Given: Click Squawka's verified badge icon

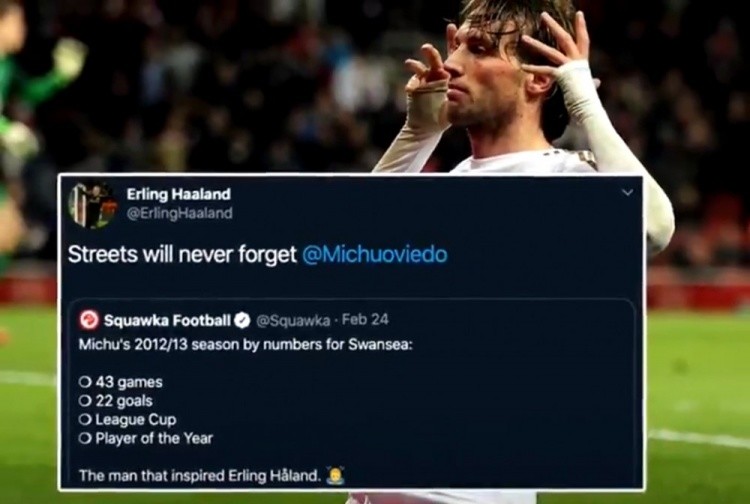Looking at the screenshot, I should click(242, 320).
